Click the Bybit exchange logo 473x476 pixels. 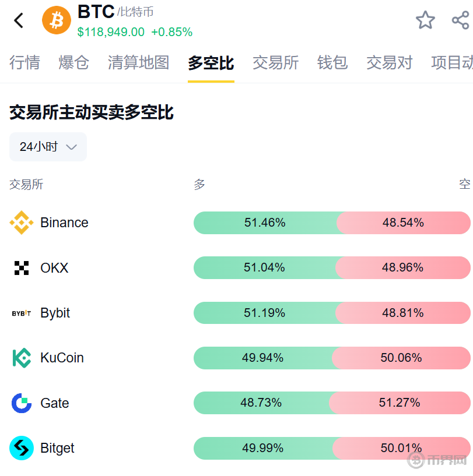pos(22,313)
